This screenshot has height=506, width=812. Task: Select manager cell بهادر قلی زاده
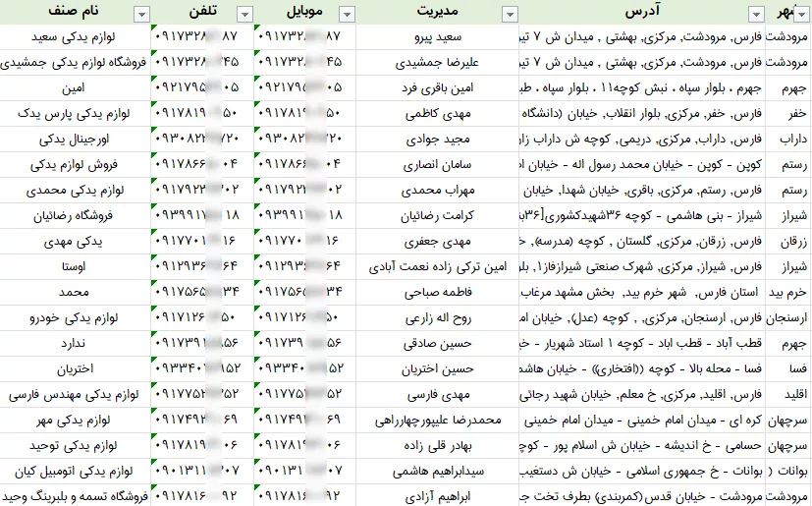(438, 445)
